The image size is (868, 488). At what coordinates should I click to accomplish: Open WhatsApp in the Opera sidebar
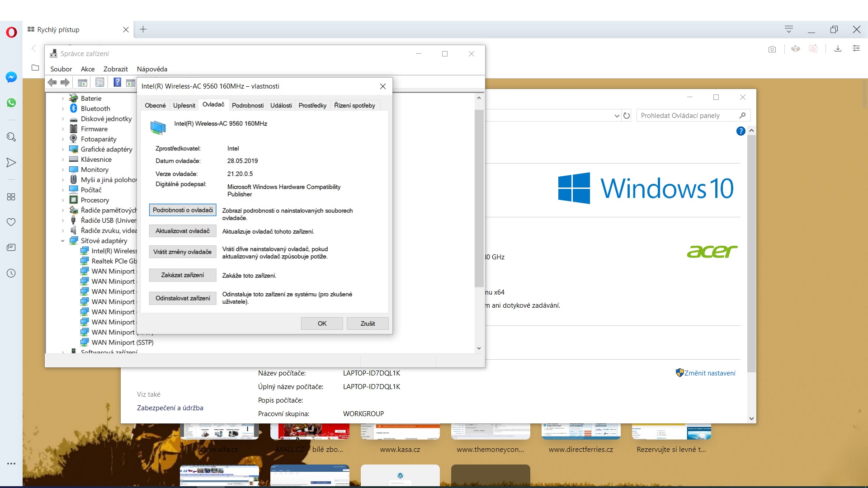(11, 103)
